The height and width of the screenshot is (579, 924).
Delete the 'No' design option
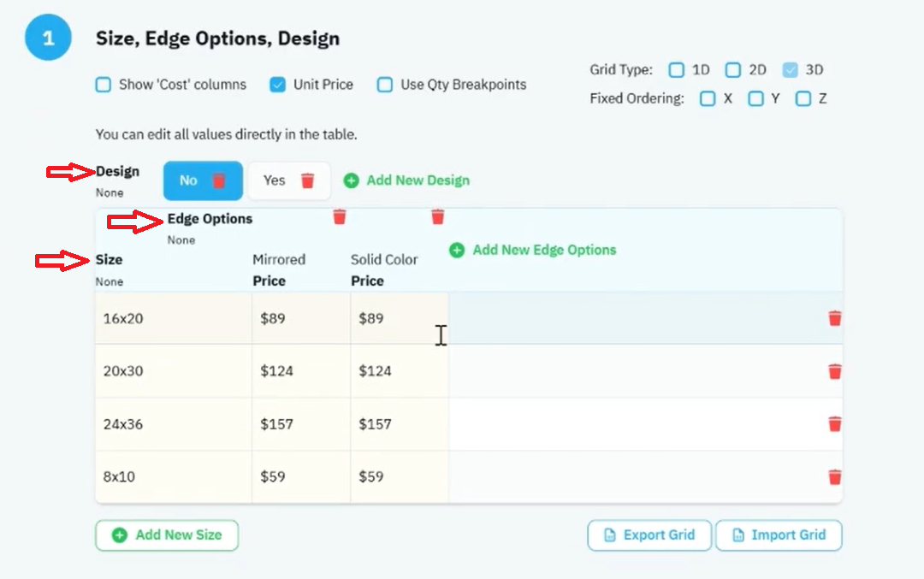219,180
